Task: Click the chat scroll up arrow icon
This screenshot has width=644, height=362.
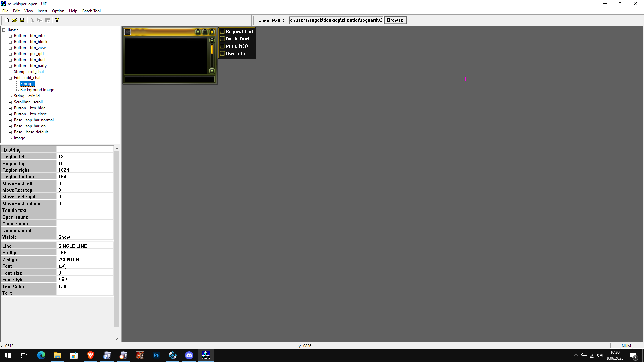Action: [x=212, y=40]
